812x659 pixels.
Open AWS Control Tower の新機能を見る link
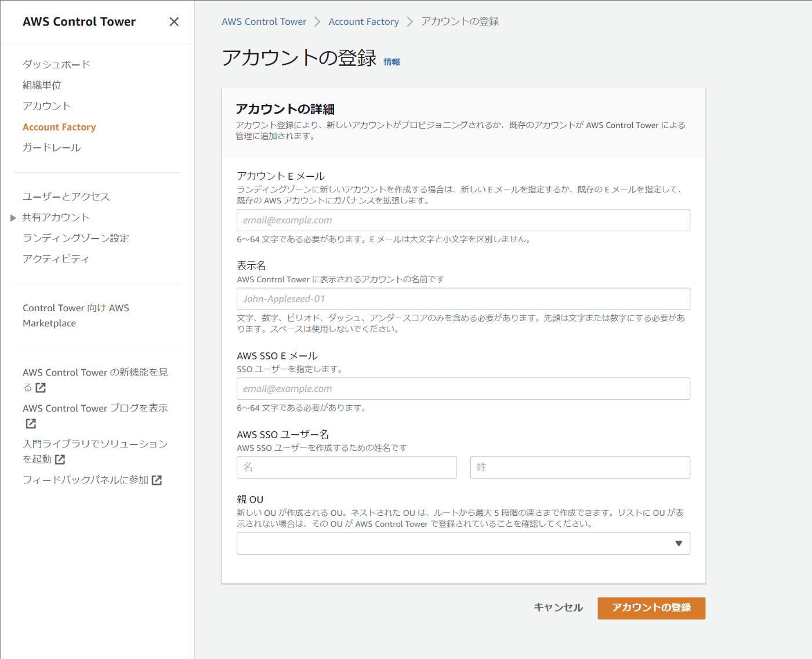coord(95,380)
